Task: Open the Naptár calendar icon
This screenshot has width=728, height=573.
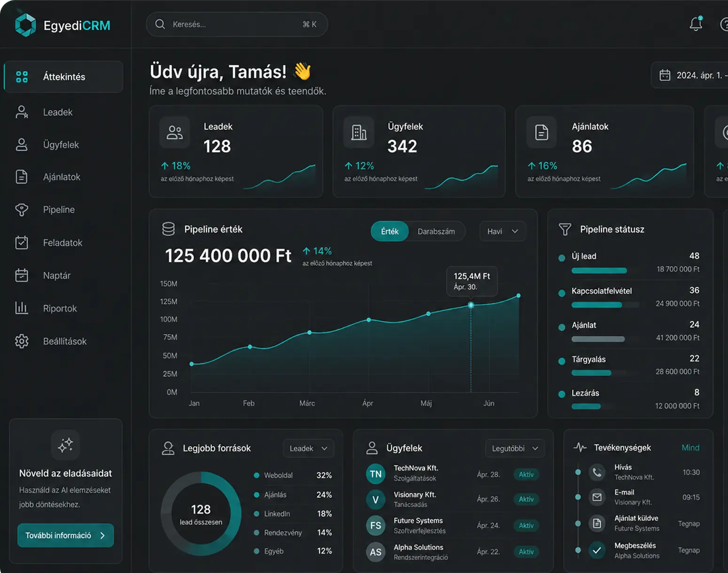Action: point(22,275)
